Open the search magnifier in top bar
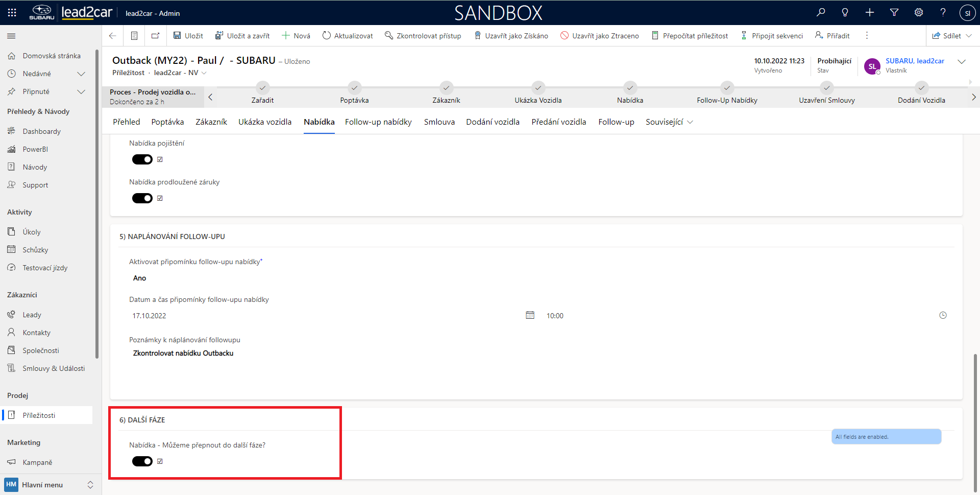The width and height of the screenshot is (980, 495). (x=821, y=12)
